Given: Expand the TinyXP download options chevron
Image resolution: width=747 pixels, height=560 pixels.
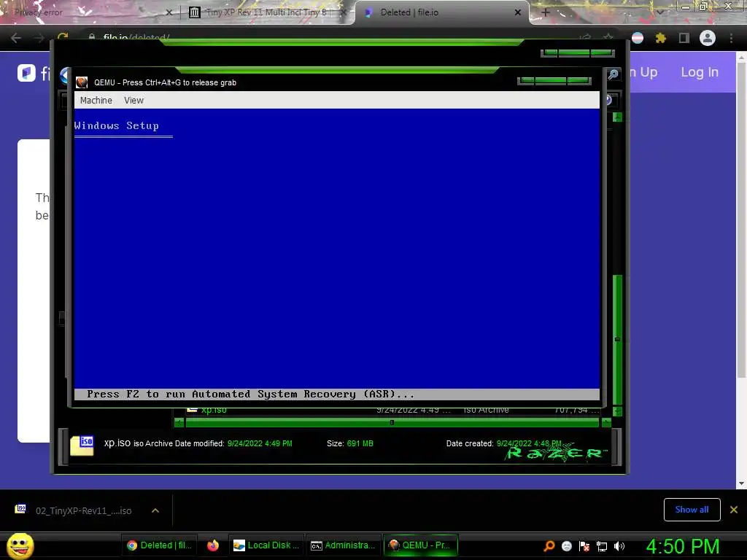Looking at the screenshot, I should (155, 510).
